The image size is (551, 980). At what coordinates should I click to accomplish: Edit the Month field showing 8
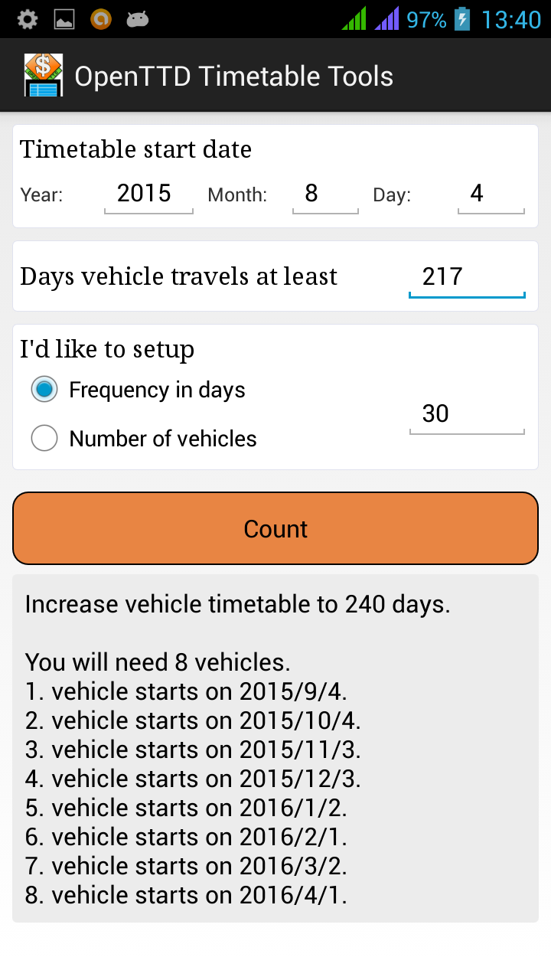tap(325, 194)
